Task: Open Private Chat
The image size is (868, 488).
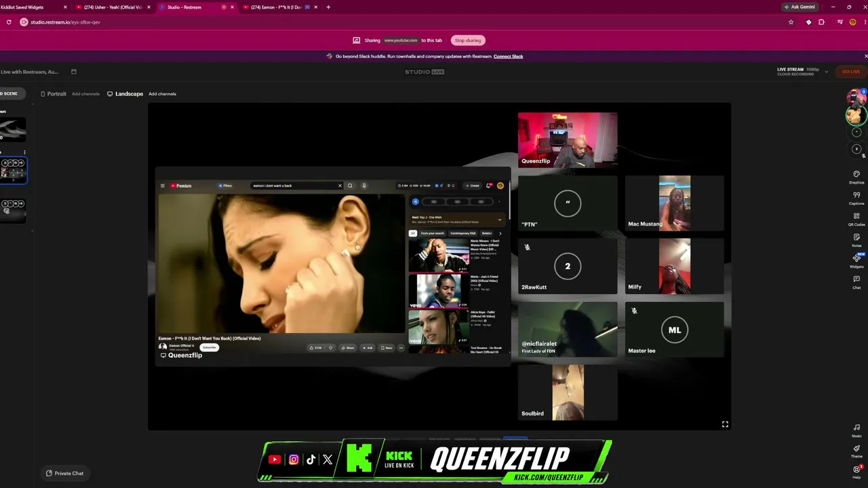Action: [64, 473]
